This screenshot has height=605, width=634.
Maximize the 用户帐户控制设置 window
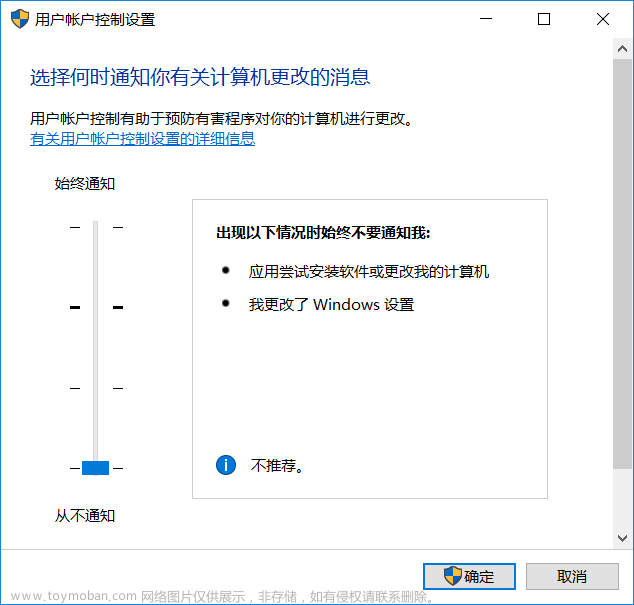pos(544,19)
